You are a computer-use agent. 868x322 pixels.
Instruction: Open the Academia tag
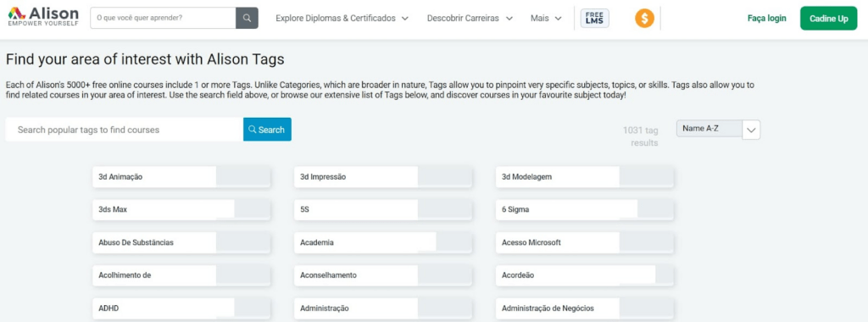coord(383,242)
